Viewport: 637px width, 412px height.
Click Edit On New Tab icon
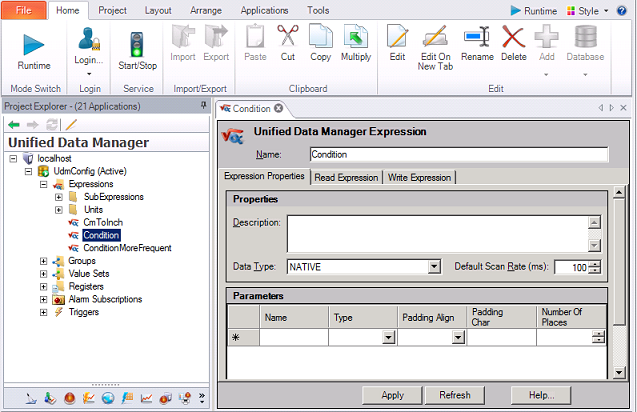click(435, 38)
